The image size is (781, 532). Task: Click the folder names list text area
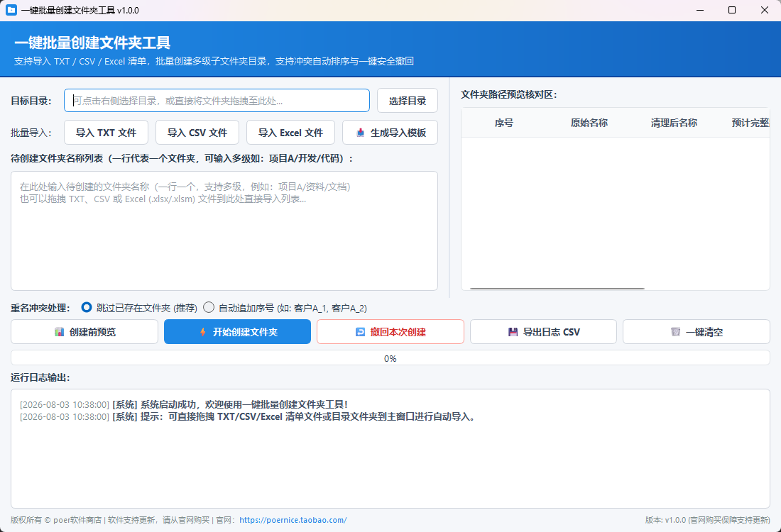(x=224, y=231)
